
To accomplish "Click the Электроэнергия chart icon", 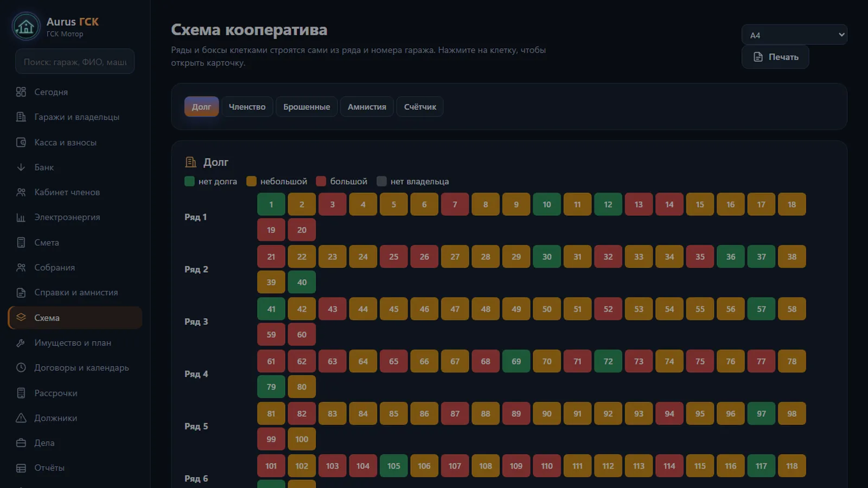I will coord(21,217).
